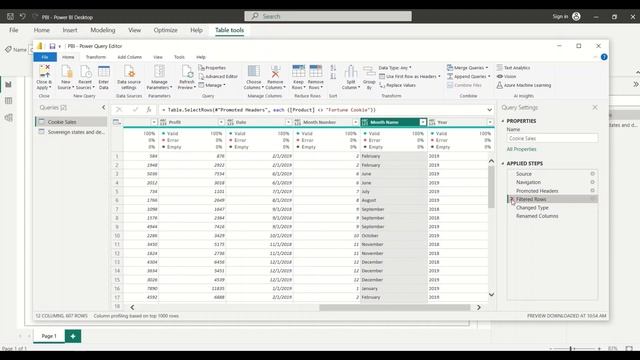Click Remove Columns icon
This screenshot has width=640, height=360.
click(x=275, y=71)
